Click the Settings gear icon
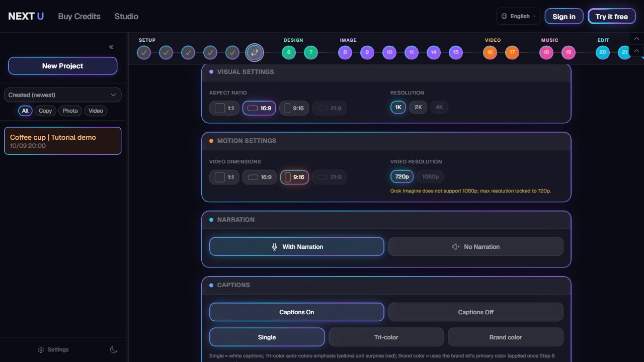Image resolution: width=644 pixels, height=362 pixels. [x=41, y=350]
